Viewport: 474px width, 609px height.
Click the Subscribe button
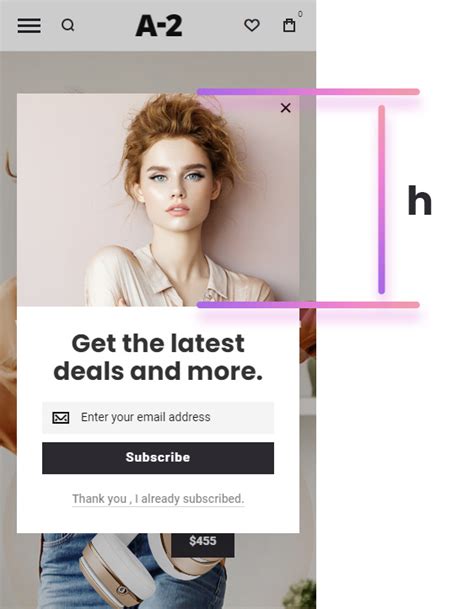(x=158, y=458)
